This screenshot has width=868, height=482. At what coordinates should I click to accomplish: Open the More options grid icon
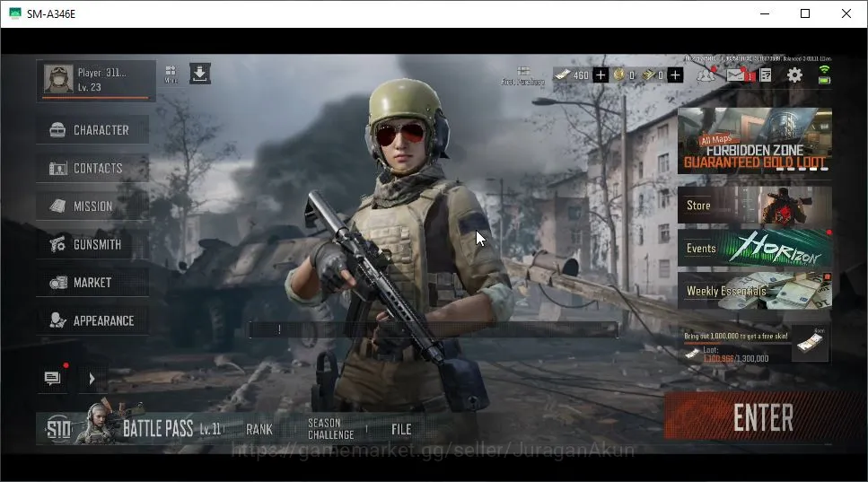tap(171, 74)
